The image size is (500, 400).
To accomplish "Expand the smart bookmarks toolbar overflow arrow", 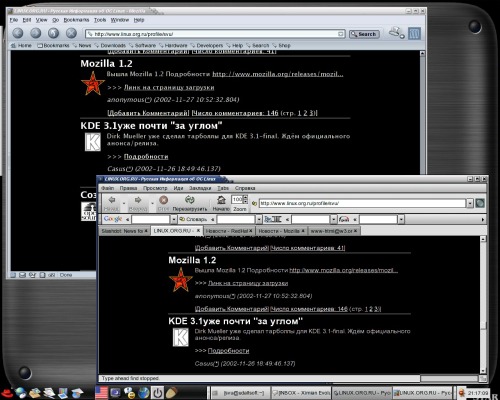I will tap(483, 219).
